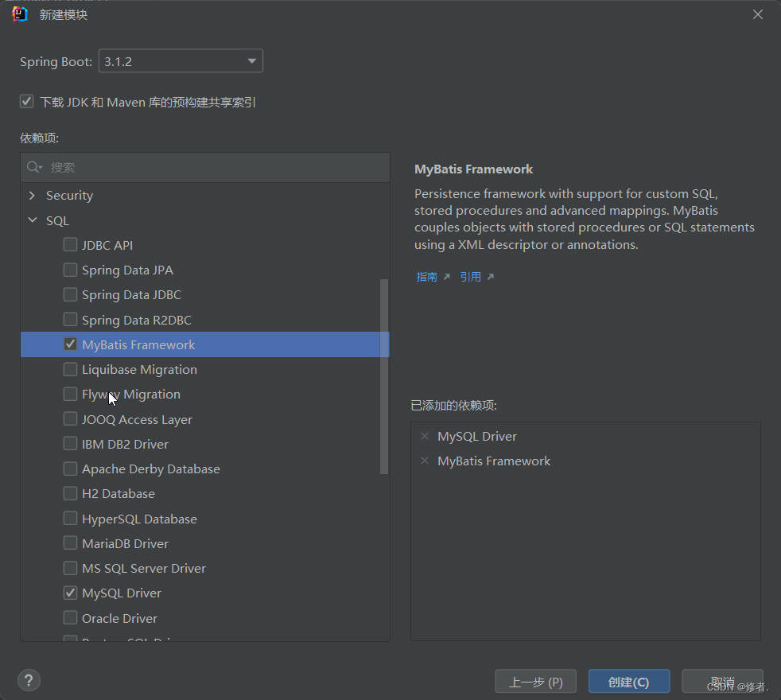Click the dependency list scrollbar
781x700 pixels.
(383, 376)
